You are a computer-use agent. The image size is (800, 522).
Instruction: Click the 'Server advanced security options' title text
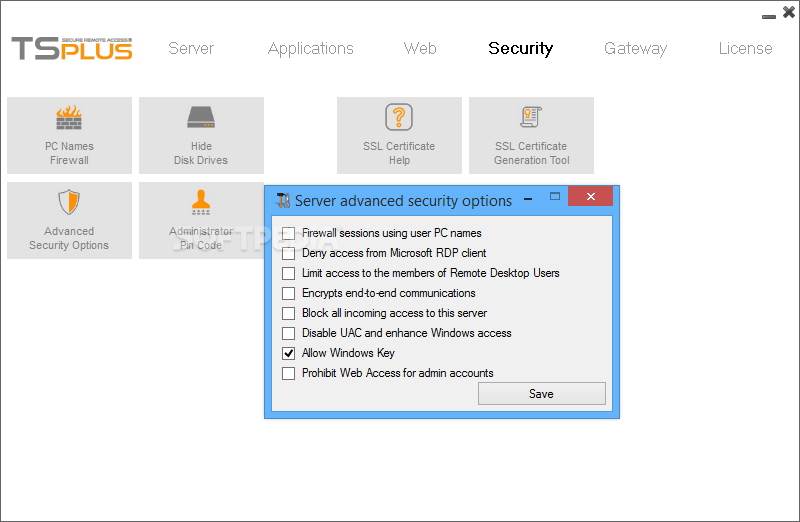coord(403,201)
